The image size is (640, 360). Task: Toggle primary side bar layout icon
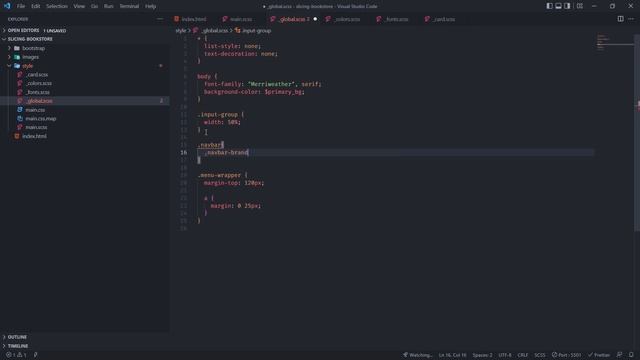(549, 6)
